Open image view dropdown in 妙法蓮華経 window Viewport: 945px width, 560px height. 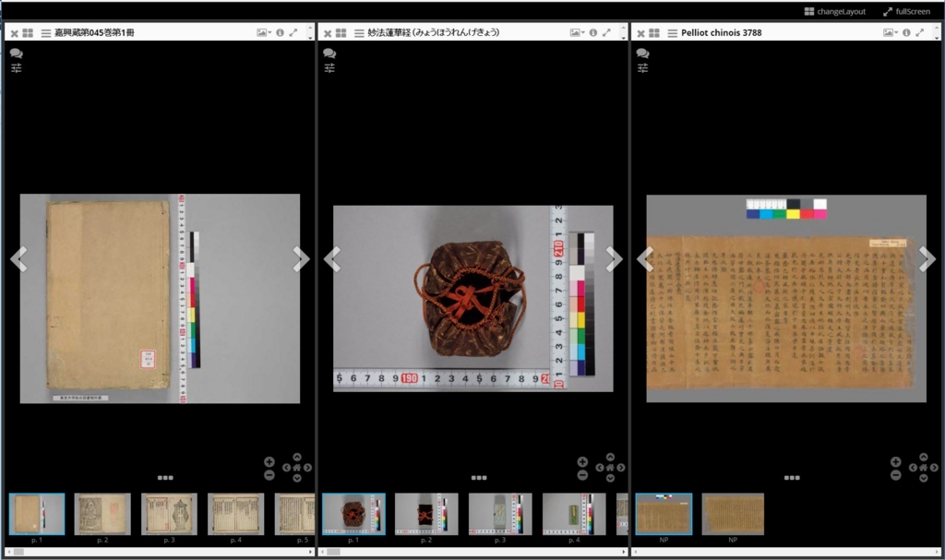(578, 32)
